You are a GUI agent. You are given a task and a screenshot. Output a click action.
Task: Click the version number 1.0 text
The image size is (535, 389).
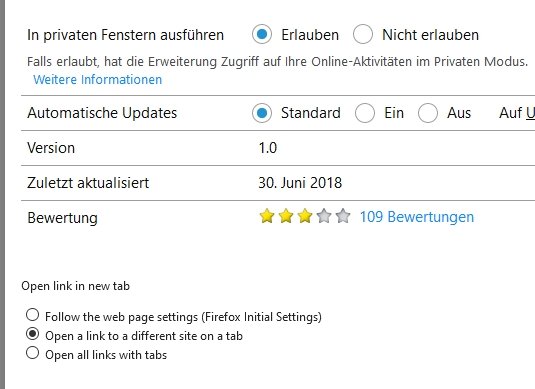[x=268, y=148]
